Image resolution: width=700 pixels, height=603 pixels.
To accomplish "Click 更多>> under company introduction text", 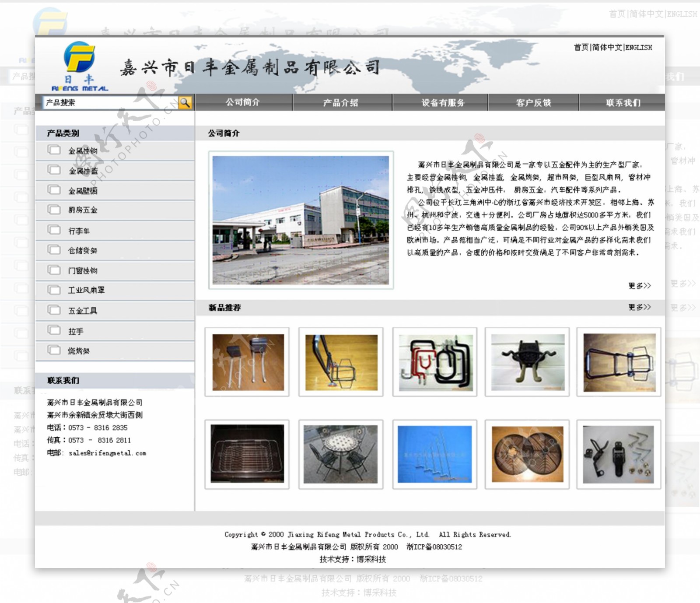I will 640,286.
